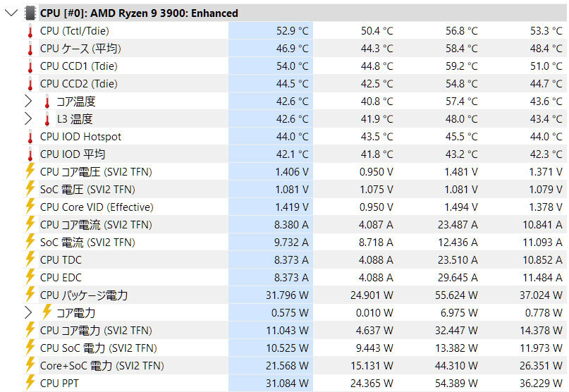Click the lightning icon beside SoC 電流 (SVI2 TFN)
This screenshot has width=569, height=392.
point(30,241)
